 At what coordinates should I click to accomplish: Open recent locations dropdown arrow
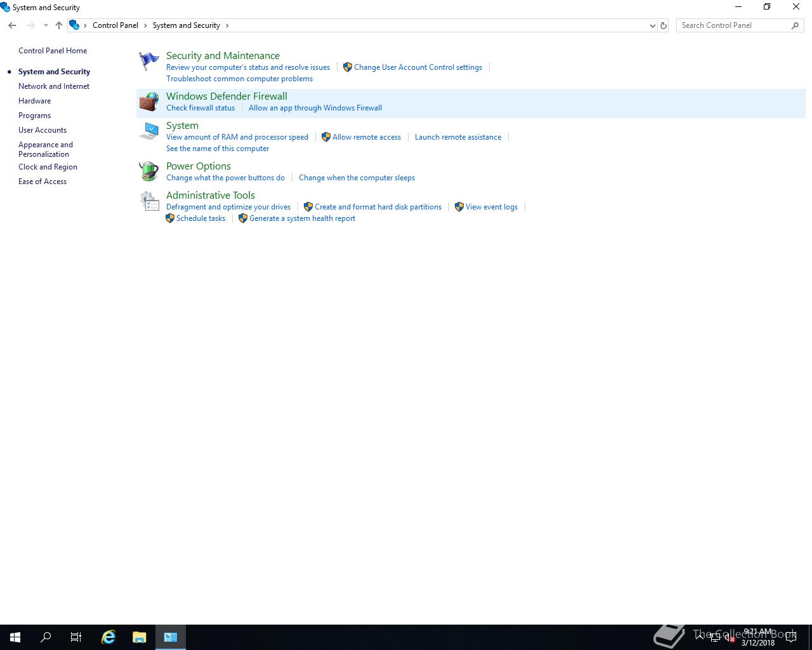(46, 25)
